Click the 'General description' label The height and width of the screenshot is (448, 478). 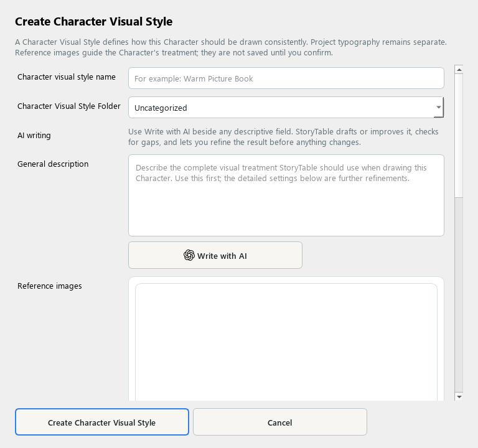click(x=53, y=164)
